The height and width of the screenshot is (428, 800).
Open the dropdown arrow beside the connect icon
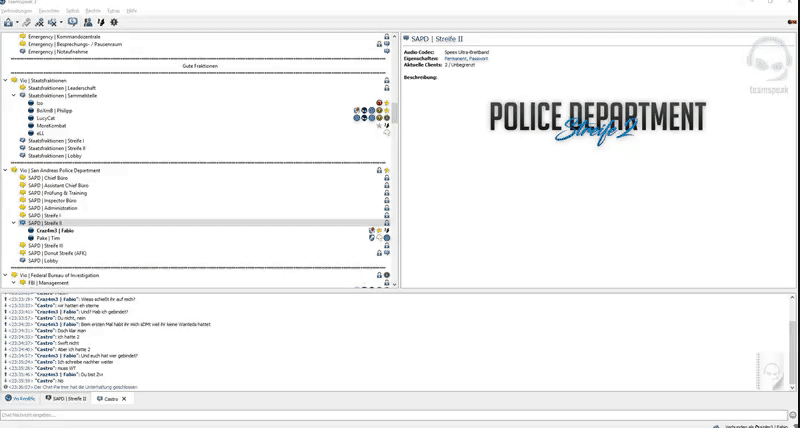pyautogui.click(x=17, y=22)
